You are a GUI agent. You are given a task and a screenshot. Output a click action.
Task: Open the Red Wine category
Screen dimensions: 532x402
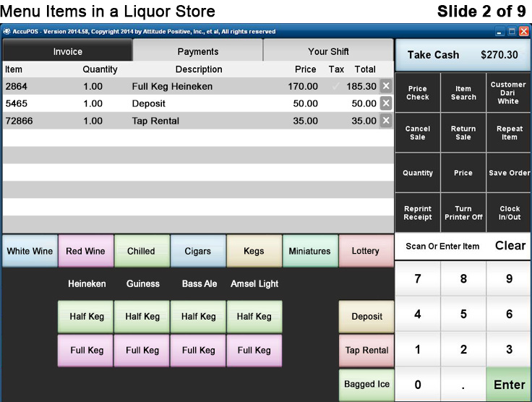coord(85,251)
